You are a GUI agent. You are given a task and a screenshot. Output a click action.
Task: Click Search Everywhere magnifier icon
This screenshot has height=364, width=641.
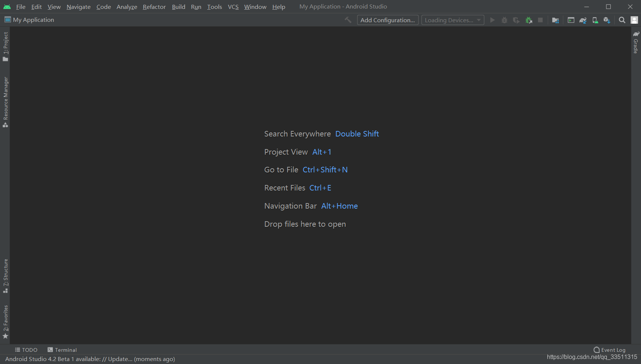(622, 20)
